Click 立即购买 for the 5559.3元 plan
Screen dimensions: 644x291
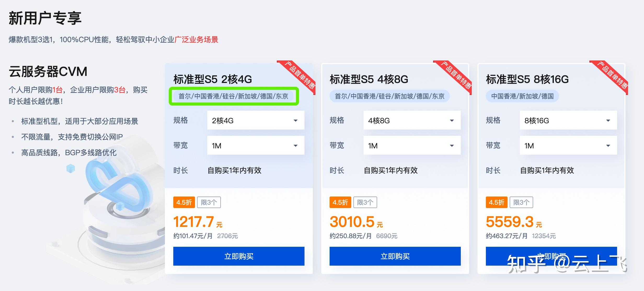click(551, 256)
